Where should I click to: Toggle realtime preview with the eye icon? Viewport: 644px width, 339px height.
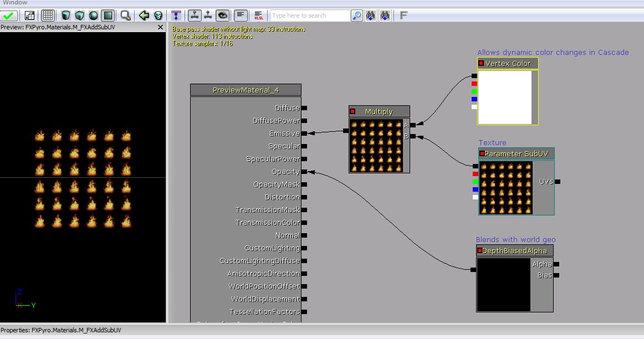(x=223, y=15)
